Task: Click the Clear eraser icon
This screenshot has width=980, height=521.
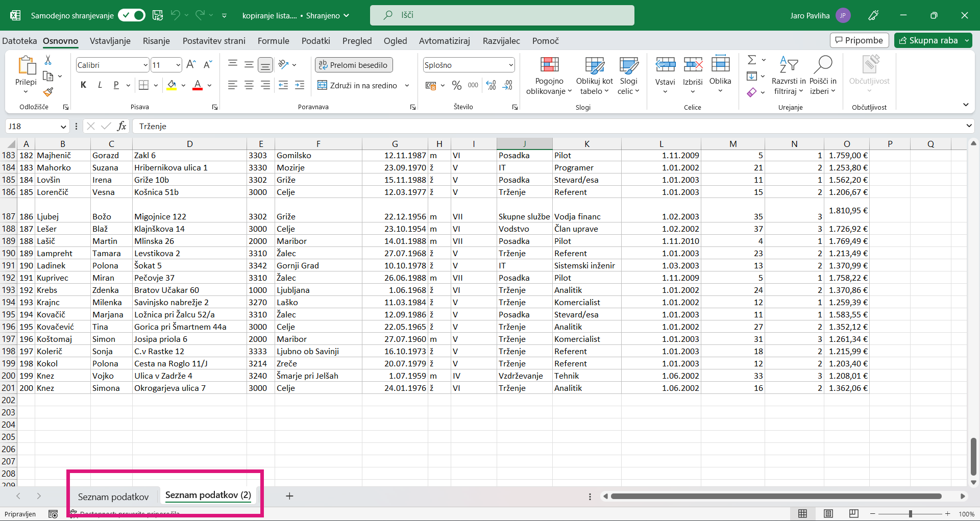Action: point(752,92)
